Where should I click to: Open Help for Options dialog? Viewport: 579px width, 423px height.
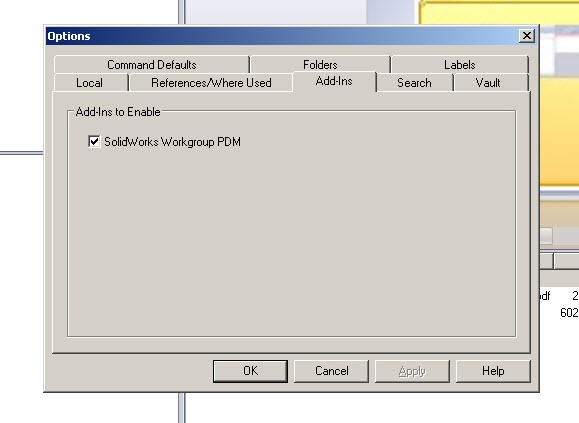[493, 371]
